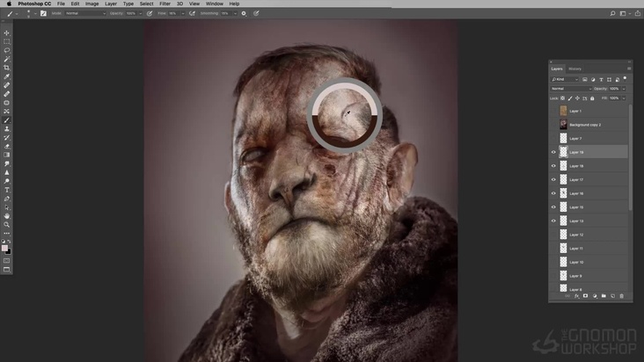Viewport: 644px width, 362px height.
Task: Hide Layer 16 with eye icon
Action: pos(553,193)
